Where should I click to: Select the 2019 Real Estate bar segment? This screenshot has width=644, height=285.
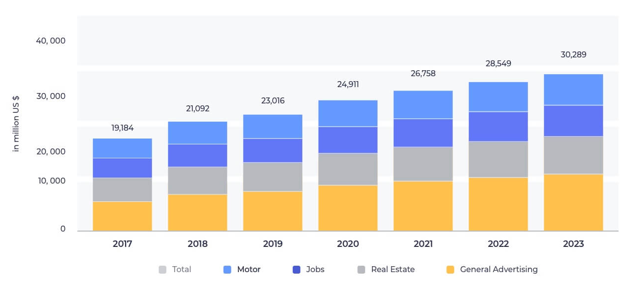(273, 177)
